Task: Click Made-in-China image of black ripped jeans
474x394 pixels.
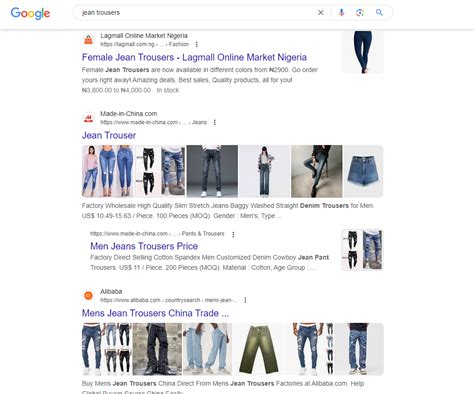Action: pos(160,171)
